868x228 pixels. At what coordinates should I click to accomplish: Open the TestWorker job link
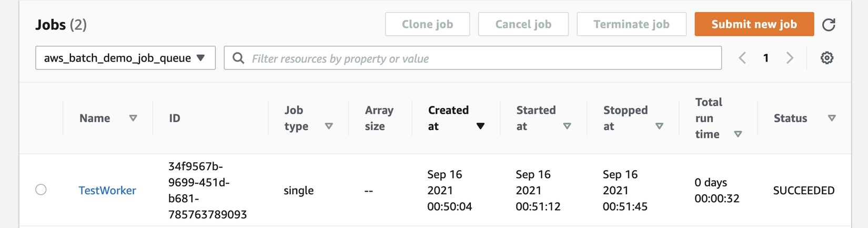(x=107, y=191)
